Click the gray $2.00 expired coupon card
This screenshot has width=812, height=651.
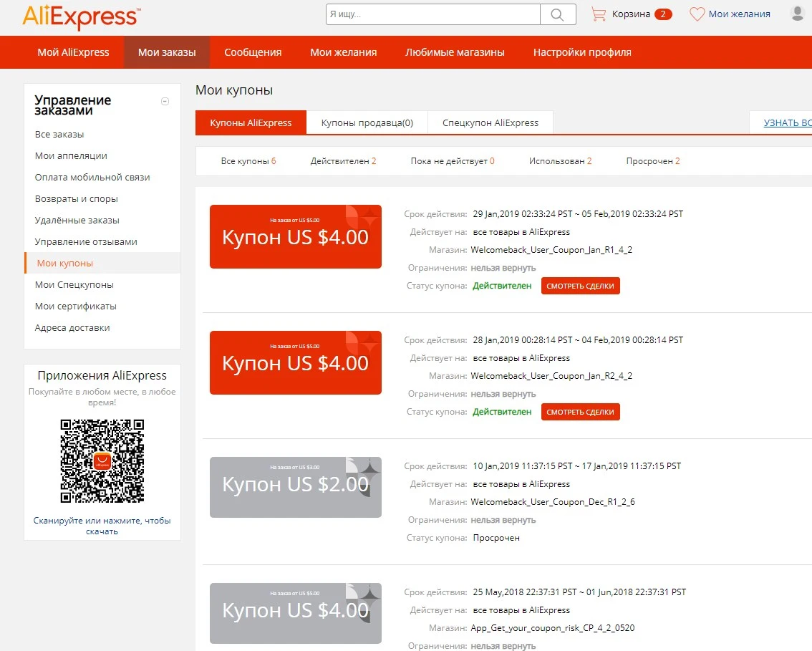click(x=296, y=487)
